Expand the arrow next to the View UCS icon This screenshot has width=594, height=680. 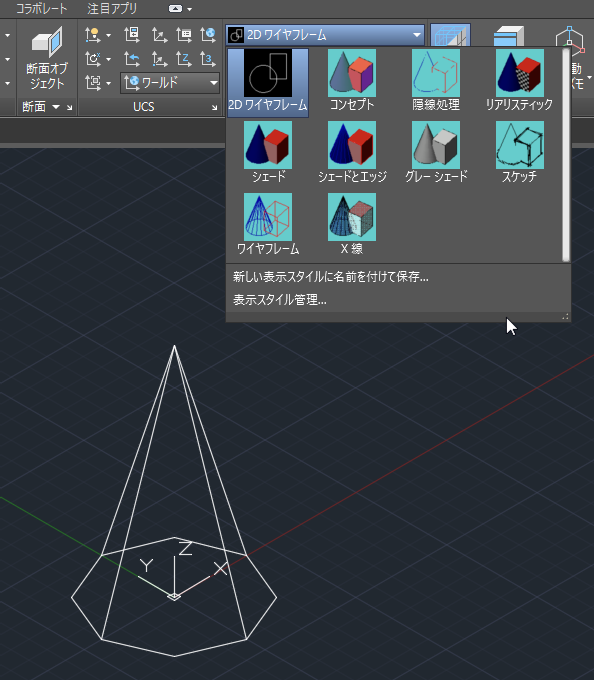pyautogui.click(x=108, y=83)
